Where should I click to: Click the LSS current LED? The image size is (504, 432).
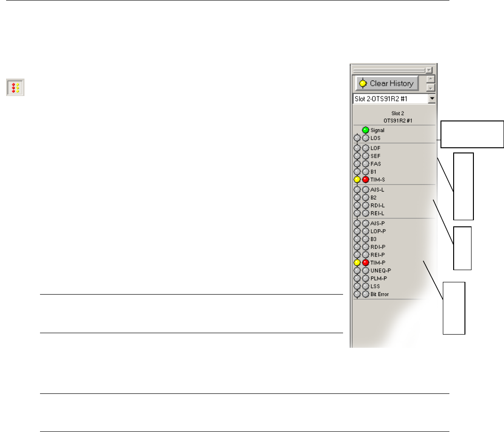[x=366, y=287]
